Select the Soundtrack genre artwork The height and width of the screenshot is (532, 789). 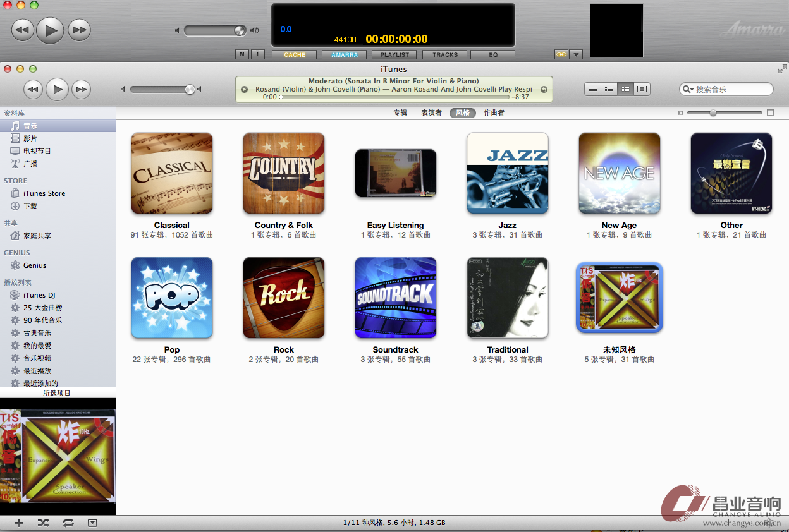(396, 298)
